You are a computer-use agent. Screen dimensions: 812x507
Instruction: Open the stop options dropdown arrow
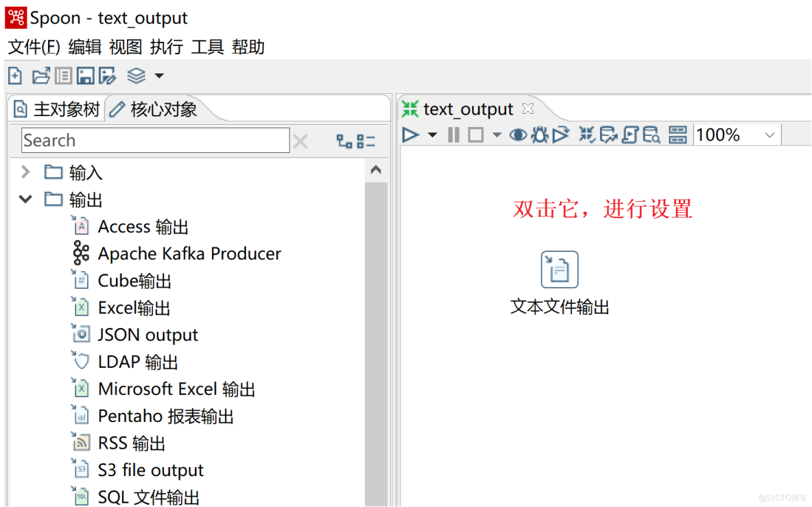[497, 135]
